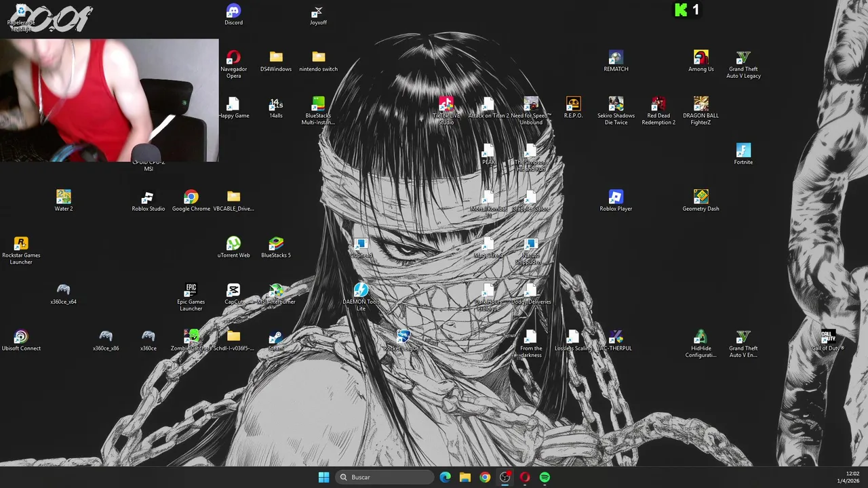Open the Windows Start menu
The width and height of the screenshot is (868, 488).
coord(323,477)
